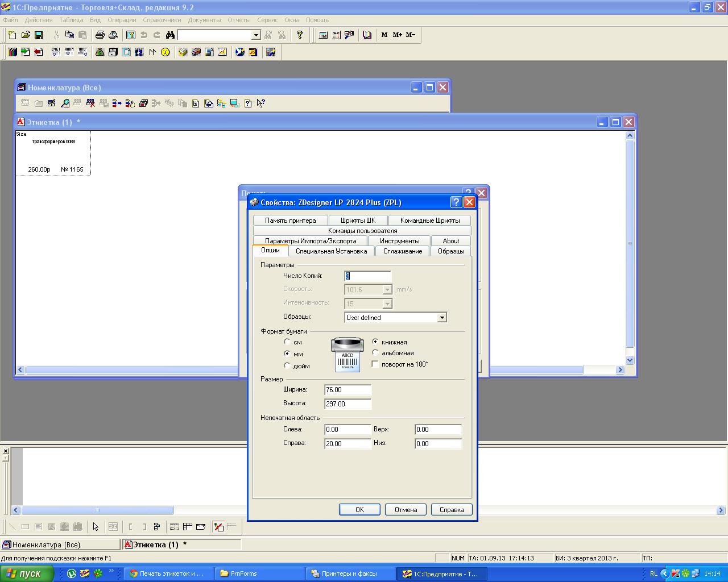Choose альбомная landscape orientation

pos(375,353)
